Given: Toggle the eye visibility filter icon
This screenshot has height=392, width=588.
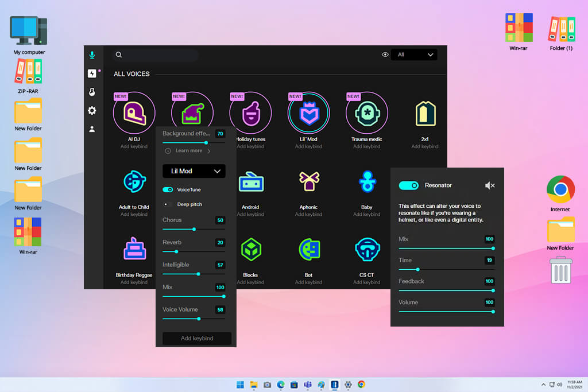Looking at the screenshot, I should [x=385, y=55].
